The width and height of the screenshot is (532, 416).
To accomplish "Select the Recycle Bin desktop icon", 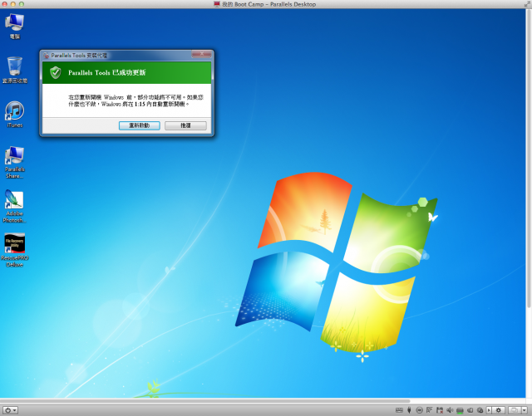I will coord(15,70).
